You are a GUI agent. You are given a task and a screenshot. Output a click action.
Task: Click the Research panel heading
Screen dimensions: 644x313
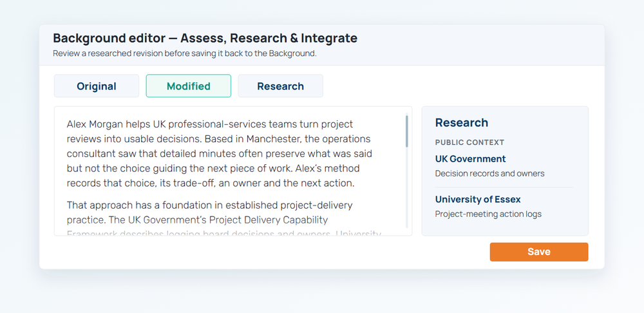click(x=462, y=122)
